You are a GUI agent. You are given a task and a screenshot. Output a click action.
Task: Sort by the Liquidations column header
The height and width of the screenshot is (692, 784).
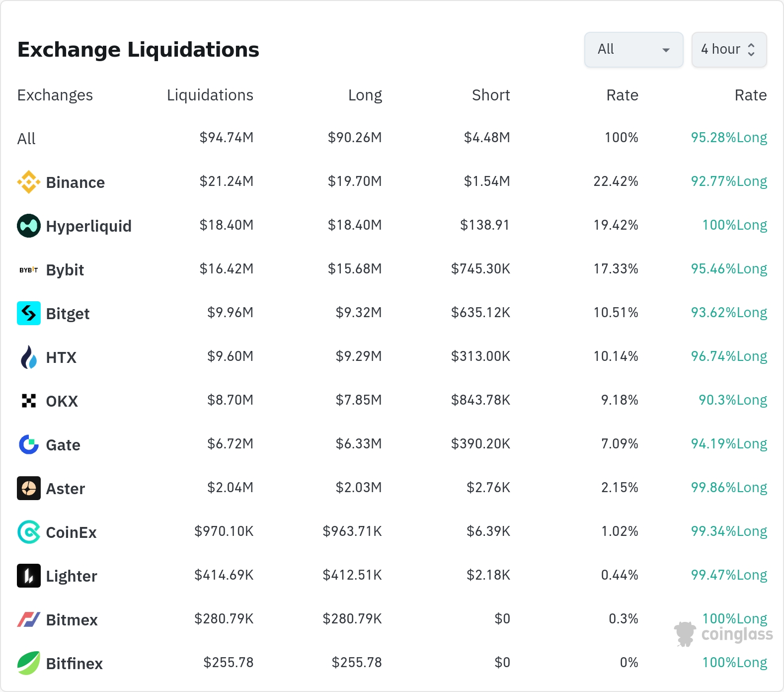(x=210, y=95)
